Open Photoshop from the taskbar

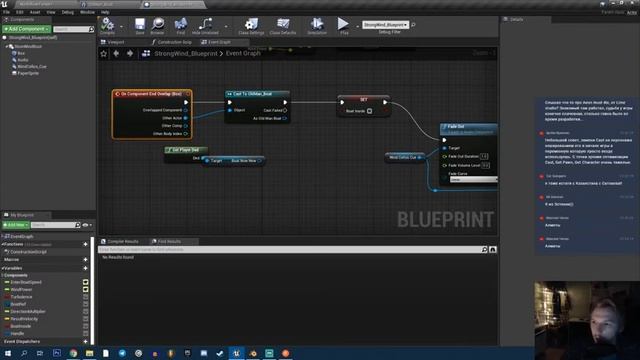[x=57, y=353]
